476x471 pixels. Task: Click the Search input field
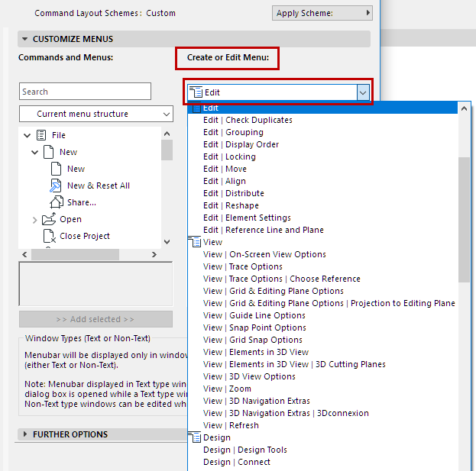click(x=85, y=92)
